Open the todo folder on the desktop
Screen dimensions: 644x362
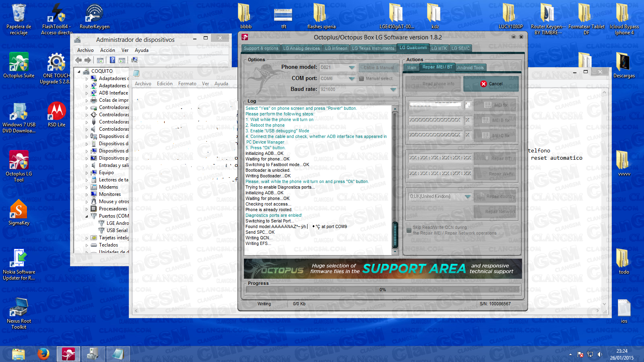624,261
